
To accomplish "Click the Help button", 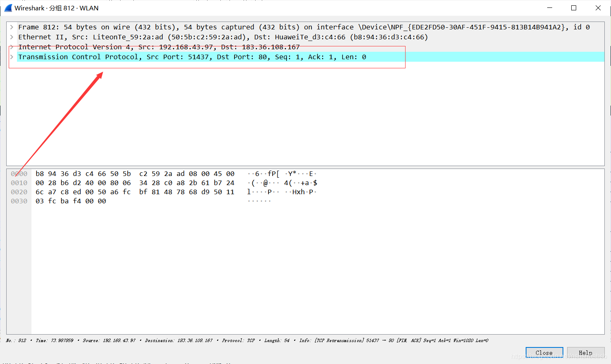I will click(x=585, y=353).
